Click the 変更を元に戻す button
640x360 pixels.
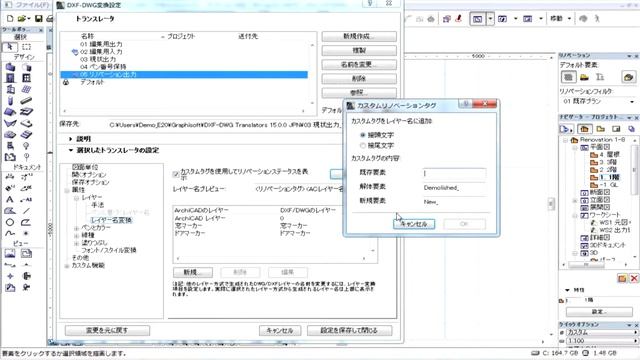[107, 330]
